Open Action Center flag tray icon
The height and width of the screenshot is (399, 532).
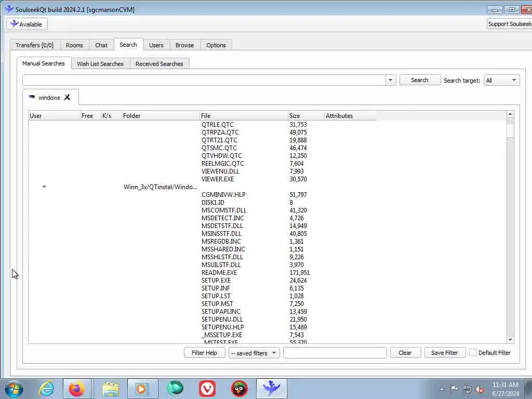pyautogui.click(x=454, y=389)
